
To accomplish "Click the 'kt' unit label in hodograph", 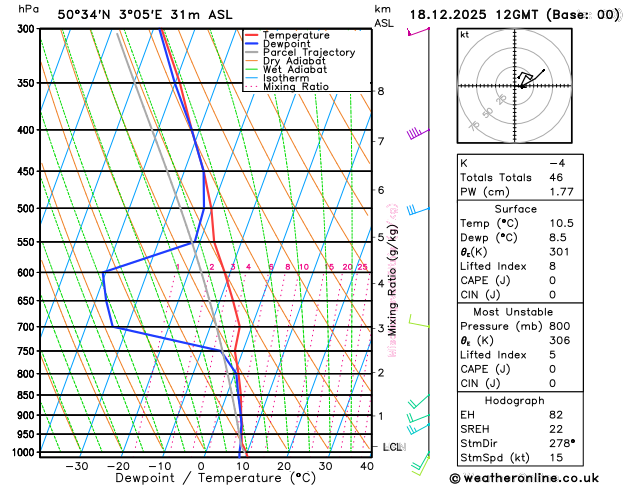I will tap(465, 35).
